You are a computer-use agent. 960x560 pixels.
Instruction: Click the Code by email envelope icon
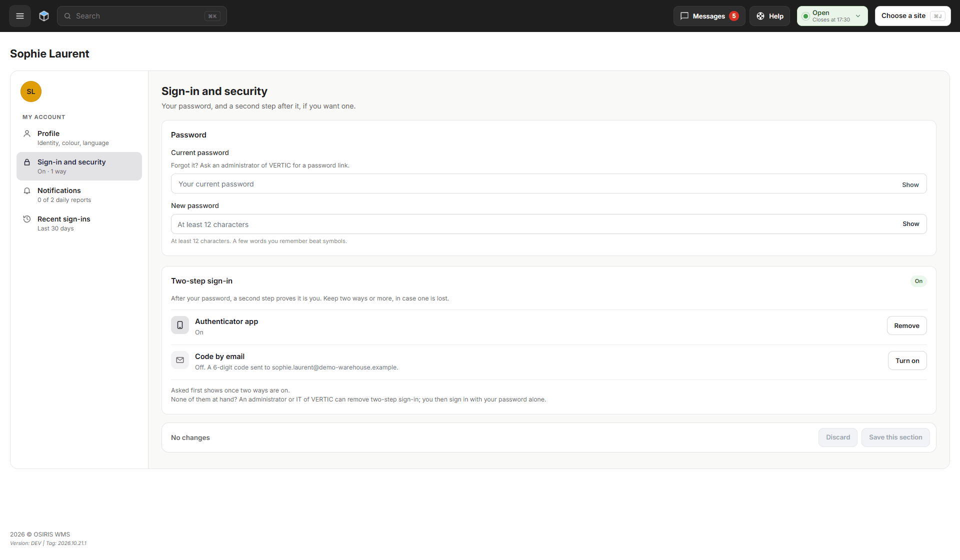(180, 360)
